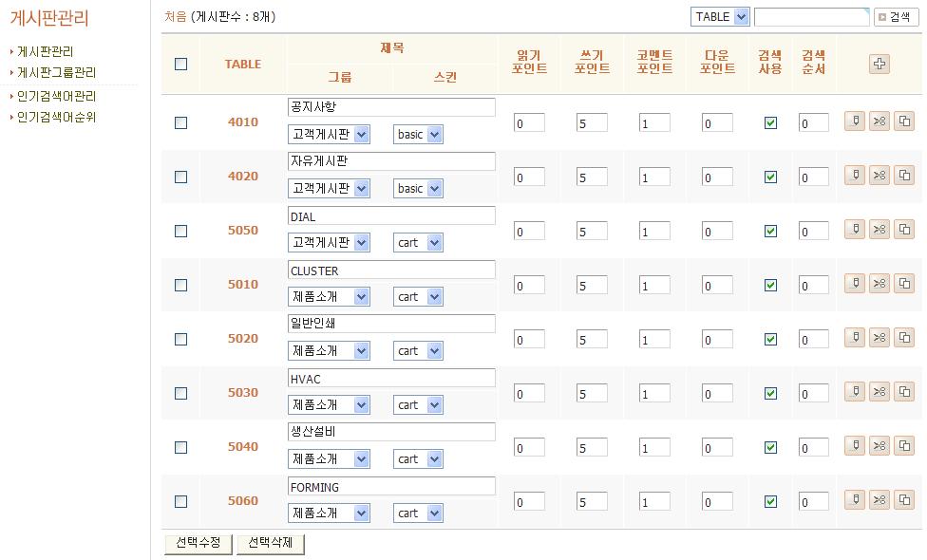Image resolution: width=927 pixels, height=560 pixels.
Task: Click the title field containing 자유게시판
Action: (x=391, y=161)
